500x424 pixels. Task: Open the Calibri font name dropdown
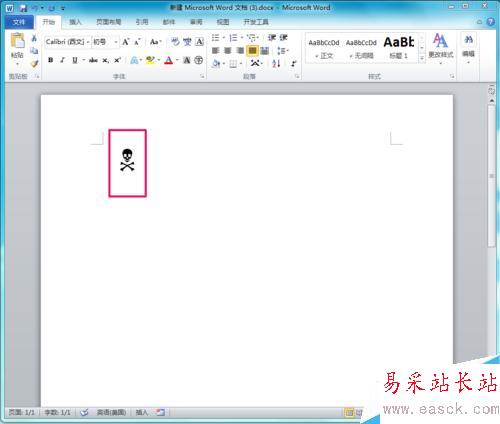(x=88, y=42)
